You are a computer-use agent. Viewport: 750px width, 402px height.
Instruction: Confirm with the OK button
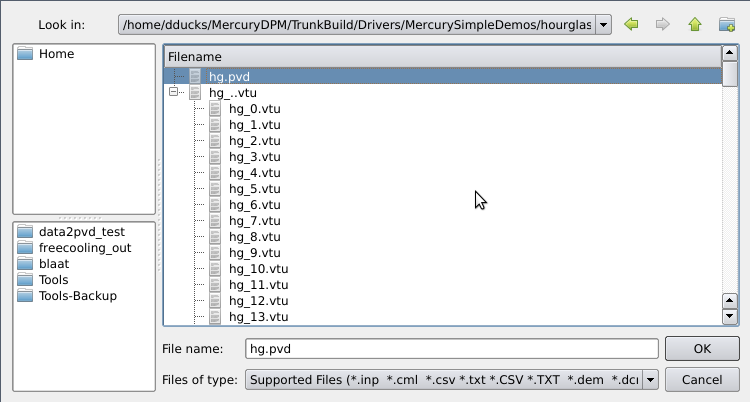[702, 349]
